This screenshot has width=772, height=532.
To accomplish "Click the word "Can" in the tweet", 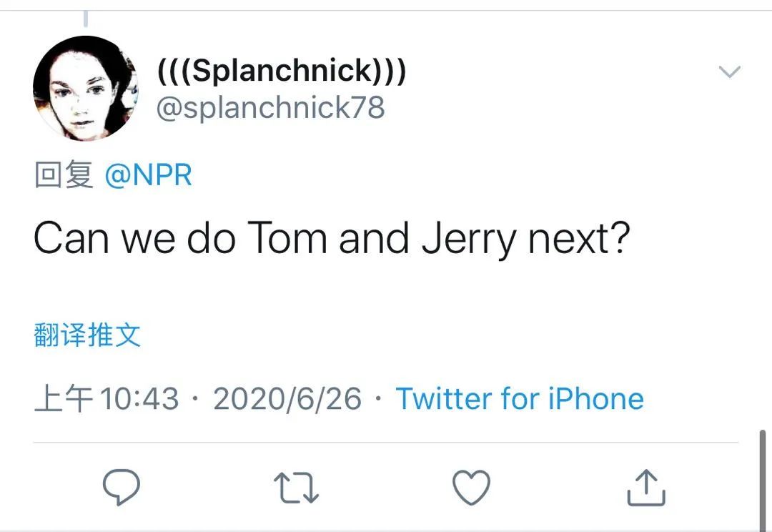I will [71, 239].
